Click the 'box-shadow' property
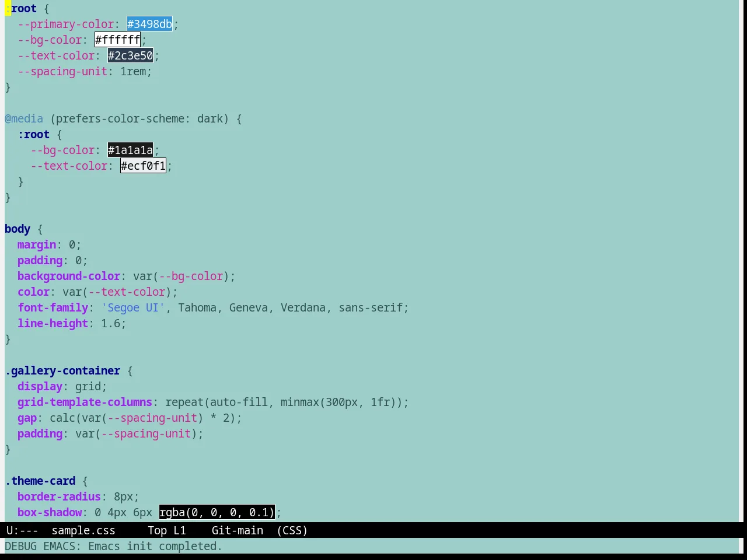Image resolution: width=747 pixels, height=560 pixels. pyautogui.click(x=50, y=512)
